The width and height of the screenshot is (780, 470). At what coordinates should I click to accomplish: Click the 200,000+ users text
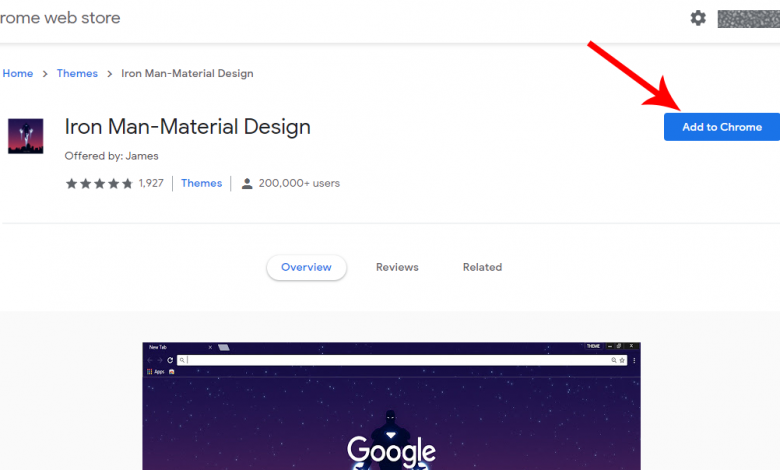click(x=299, y=184)
